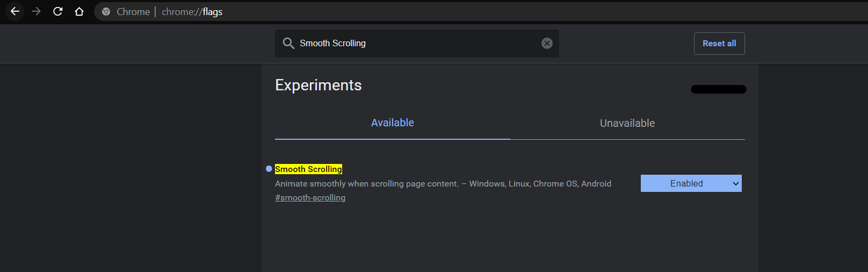Reload the chrome://flags page
Viewport: 868px width, 272px height.
58,11
